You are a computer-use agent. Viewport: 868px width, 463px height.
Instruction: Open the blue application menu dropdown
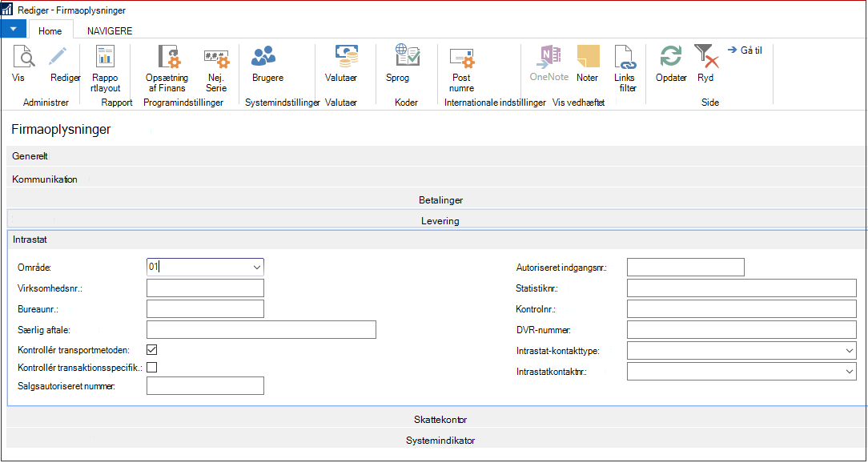(14, 29)
